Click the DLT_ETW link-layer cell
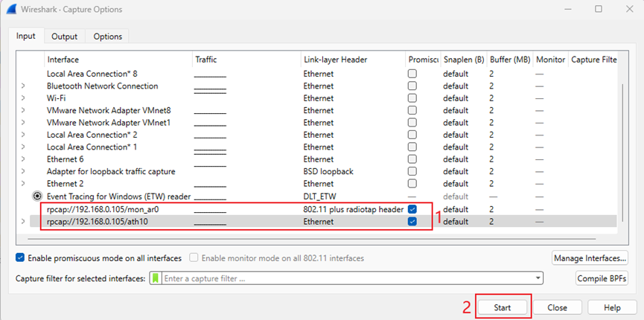The image size is (644, 320). pyautogui.click(x=320, y=196)
